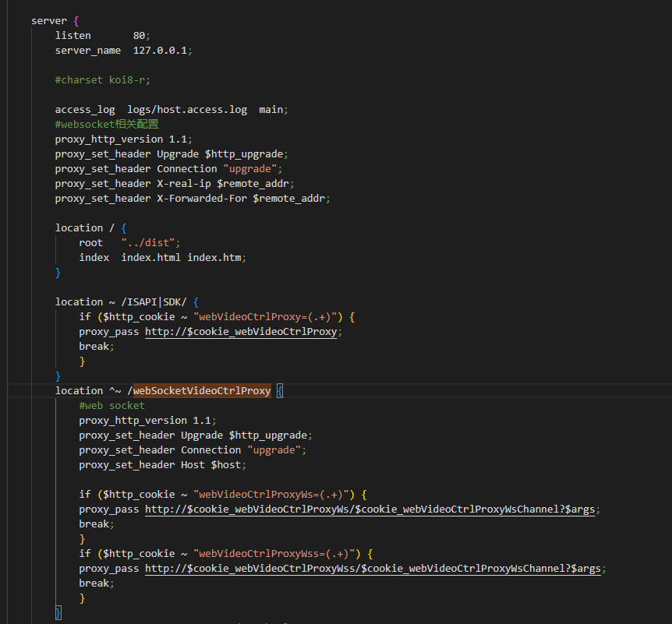The image size is (672, 624).
Task: Click the 'root' directive keyword
Action: [91, 243]
